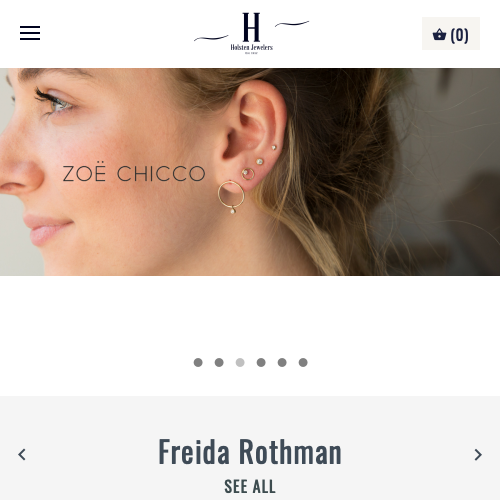The height and width of the screenshot is (500, 500).
Task: Click the Holsten Jewelers logo
Action: tap(251, 33)
